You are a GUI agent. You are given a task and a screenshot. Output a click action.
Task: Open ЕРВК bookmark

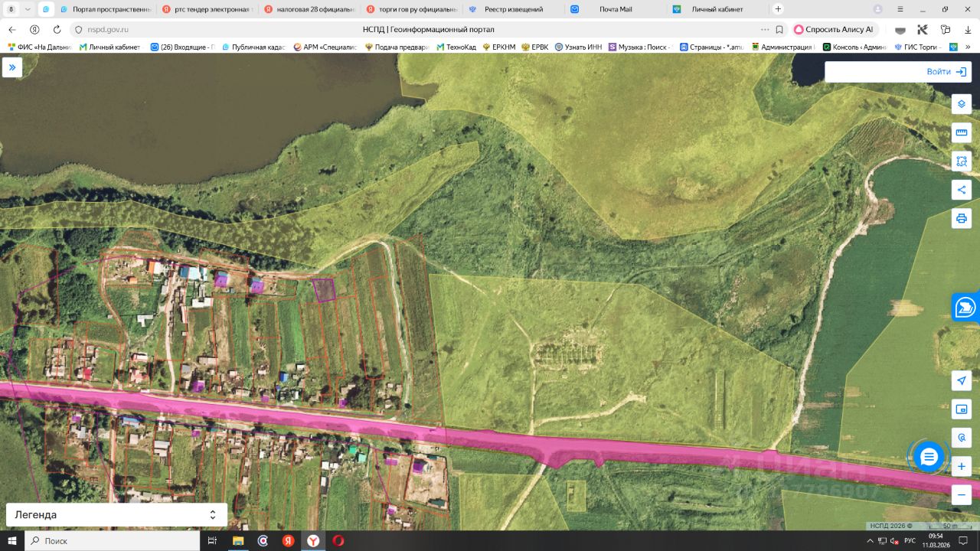click(x=534, y=47)
